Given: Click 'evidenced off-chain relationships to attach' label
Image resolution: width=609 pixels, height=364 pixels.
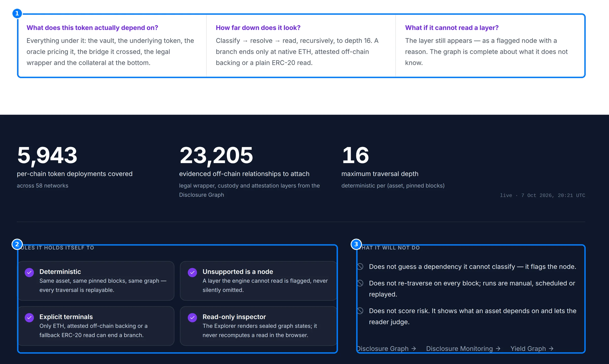Looking at the screenshot, I should pos(244,174).
